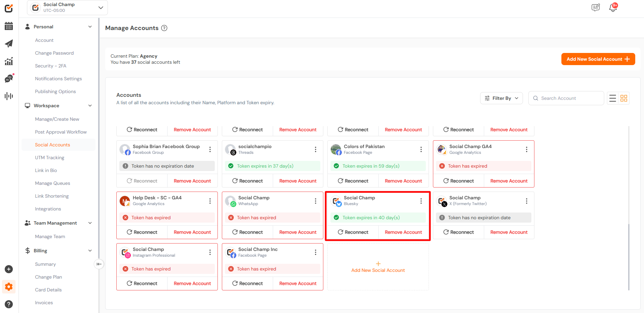
Task: Open the engage chat bubbles icon
Action: tap(9, 79)
